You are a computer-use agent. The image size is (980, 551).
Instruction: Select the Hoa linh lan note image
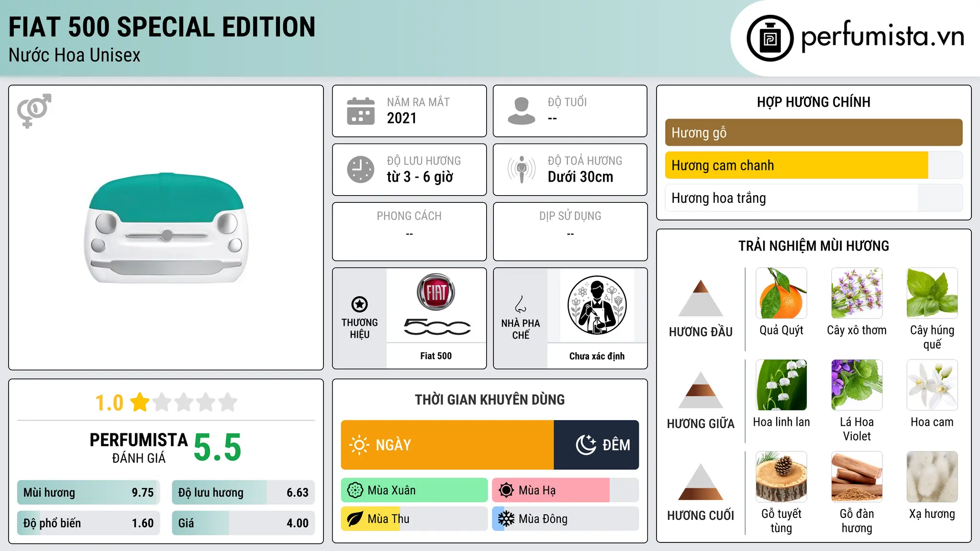tap(781, 385)
